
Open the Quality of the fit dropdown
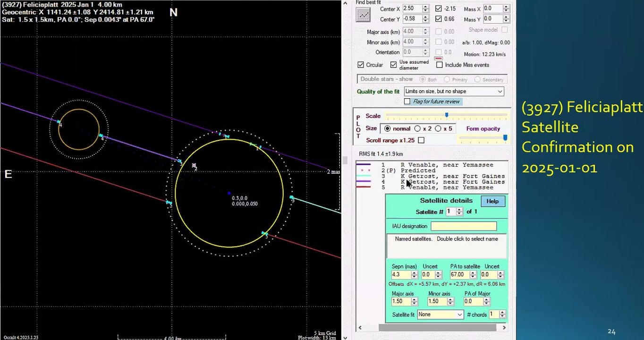500,91
